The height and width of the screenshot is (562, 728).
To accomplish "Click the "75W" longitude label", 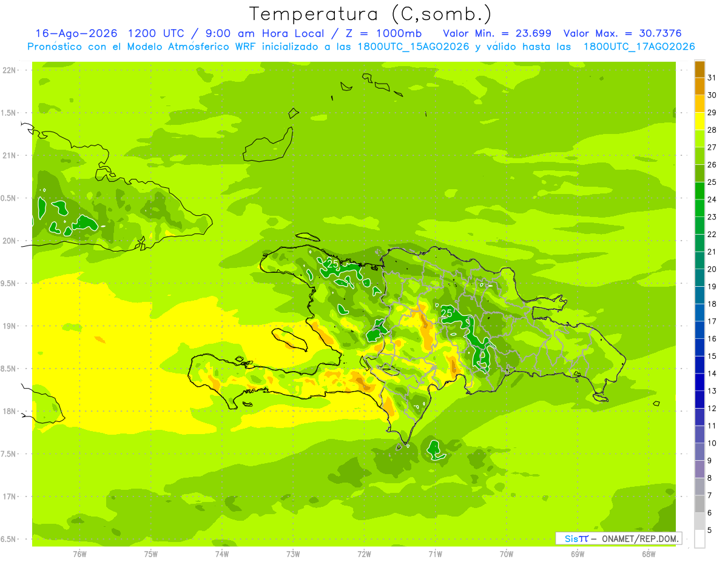I will point(150,554).
